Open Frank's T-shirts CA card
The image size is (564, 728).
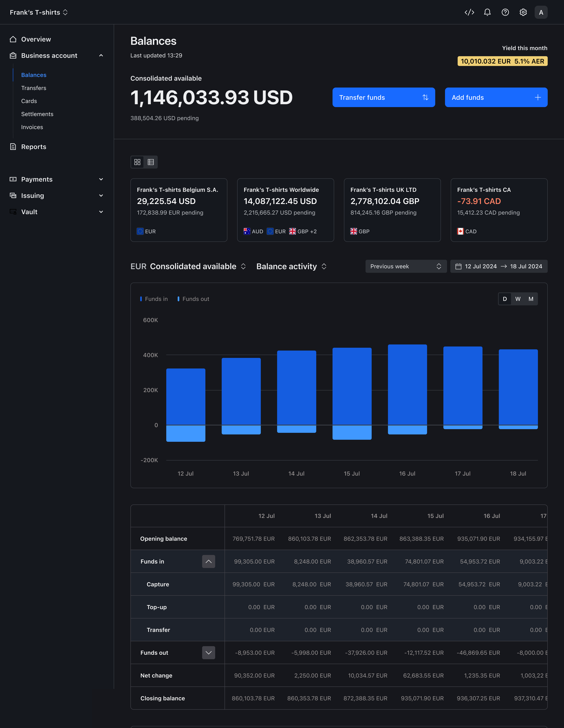click(x=499, y=210)
